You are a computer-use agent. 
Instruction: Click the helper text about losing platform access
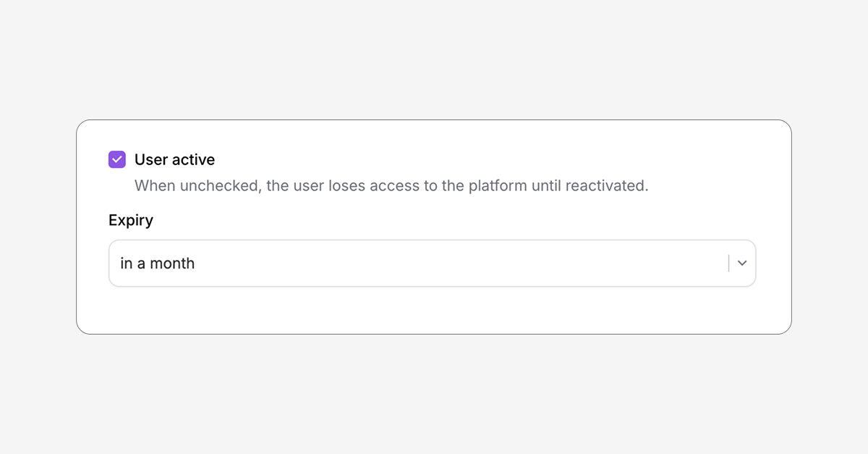[x=391, y=185]
